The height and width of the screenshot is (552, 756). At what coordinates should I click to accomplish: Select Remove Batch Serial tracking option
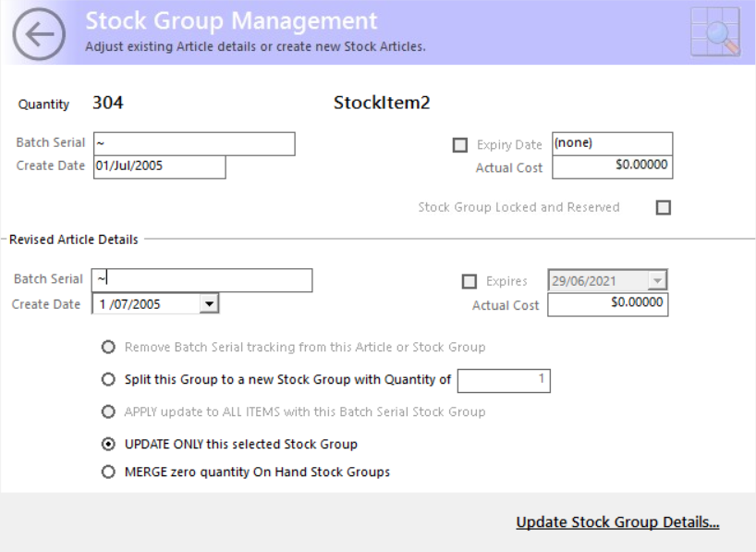point(108,347)
